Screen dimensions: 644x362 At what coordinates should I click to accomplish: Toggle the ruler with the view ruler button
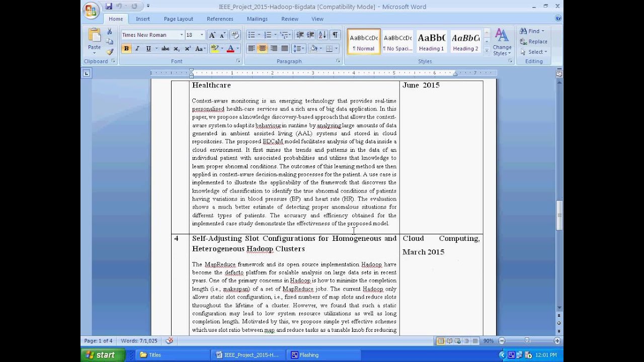click(559, 73)
